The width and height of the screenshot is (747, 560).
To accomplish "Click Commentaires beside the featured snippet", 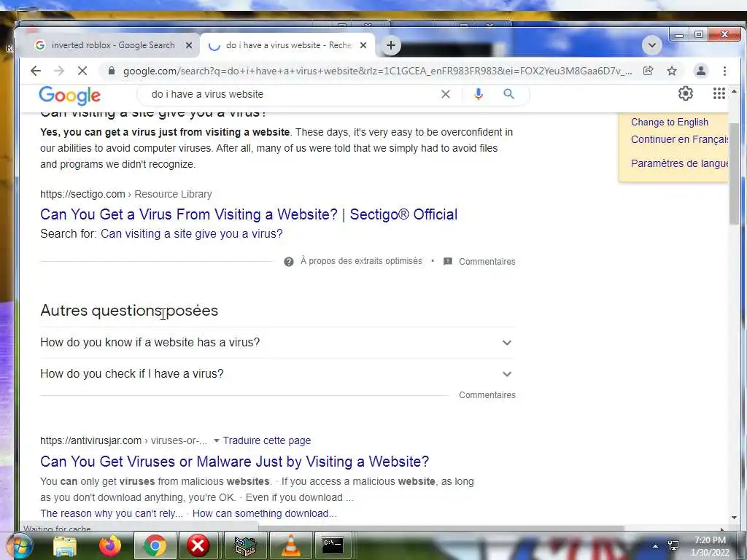I will (487, 262).
